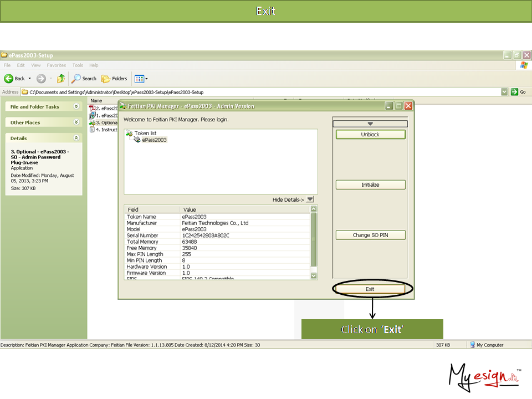The height and width of the screenshot is (399, 532).
Task: Toggle the Folders pane icon
Action: point(106,79)
